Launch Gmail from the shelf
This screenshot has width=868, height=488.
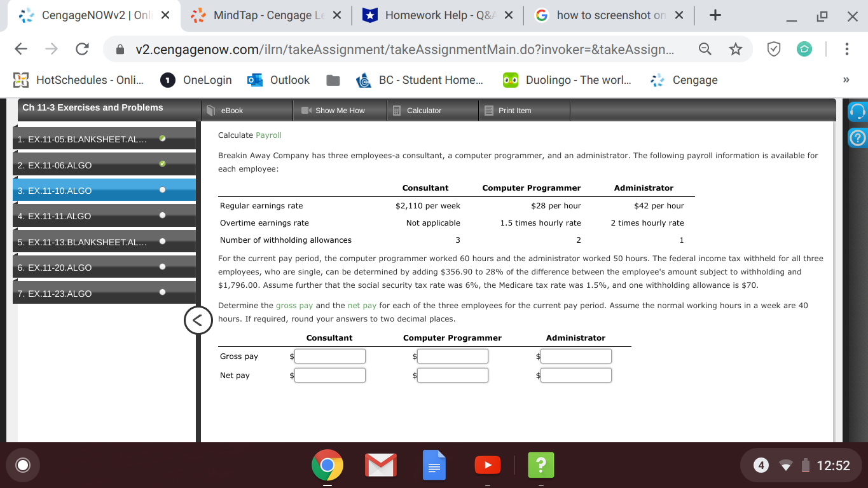[x=380, y=464]
